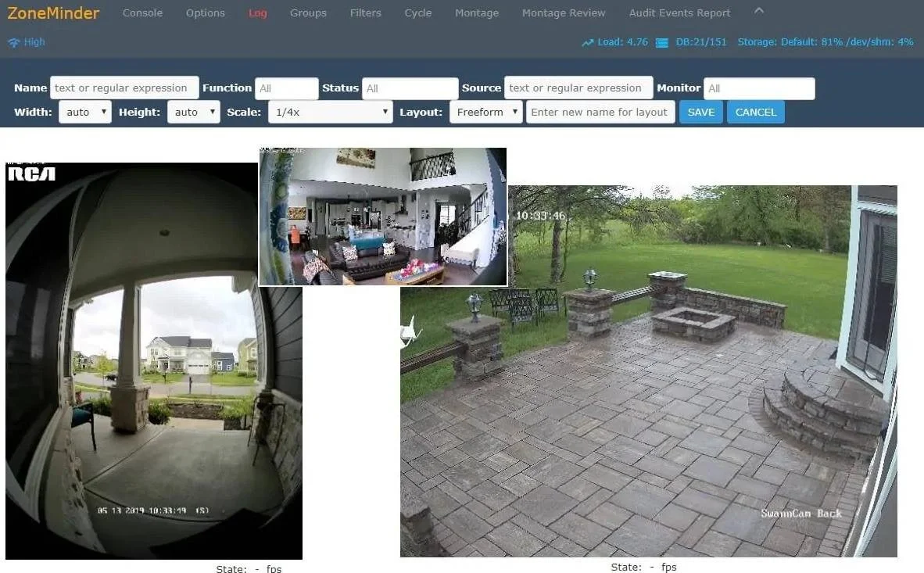Click the Name filter text field
Image resolution: width=924 pixels, height=573 pixels.
click(124, 88)
